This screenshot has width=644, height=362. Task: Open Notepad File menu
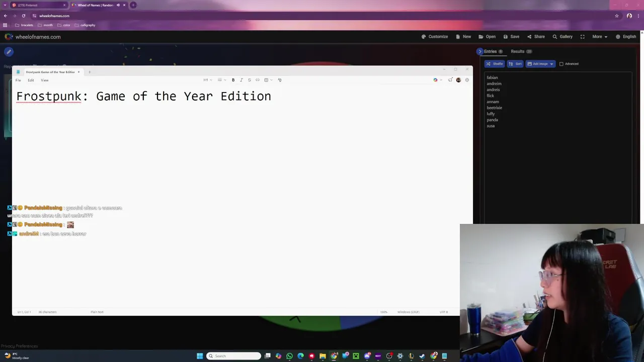click(x=18, y=80)
